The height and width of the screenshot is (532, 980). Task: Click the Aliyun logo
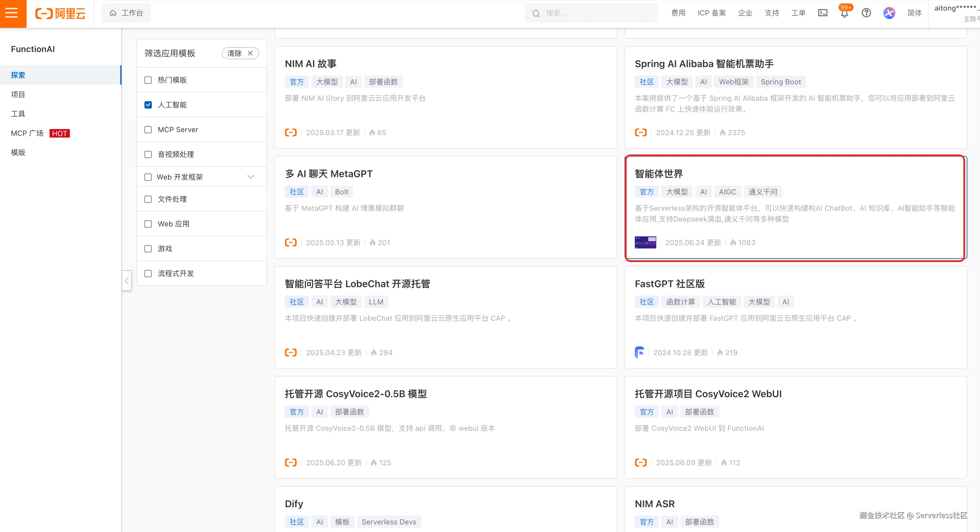[60, 14]
